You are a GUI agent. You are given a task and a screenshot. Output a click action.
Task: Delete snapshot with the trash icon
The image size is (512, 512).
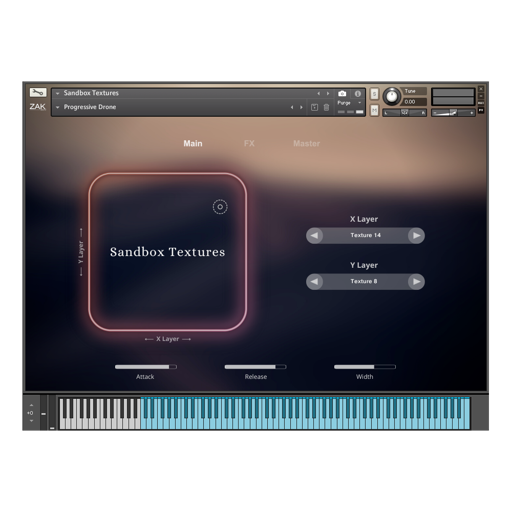coord(327,107)
